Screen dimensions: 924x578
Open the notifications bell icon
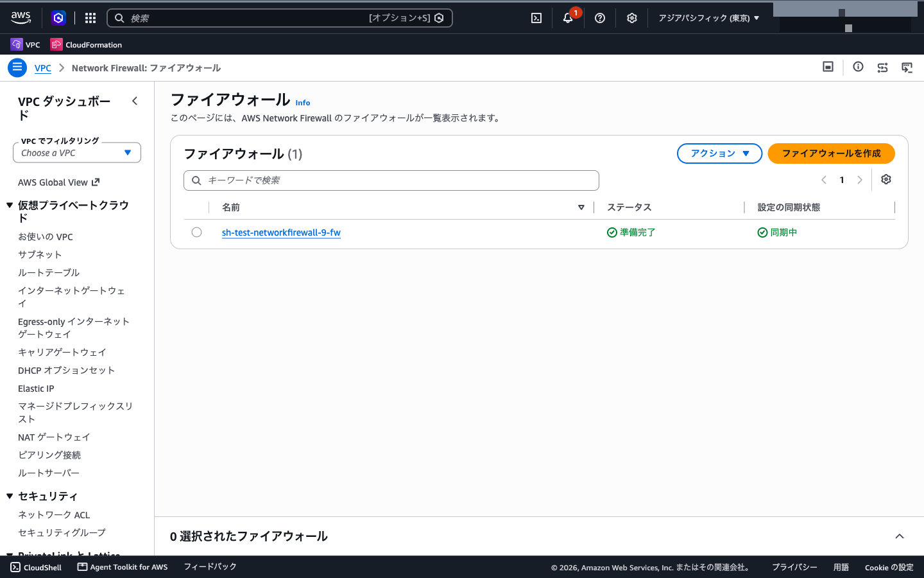[568, 18]
